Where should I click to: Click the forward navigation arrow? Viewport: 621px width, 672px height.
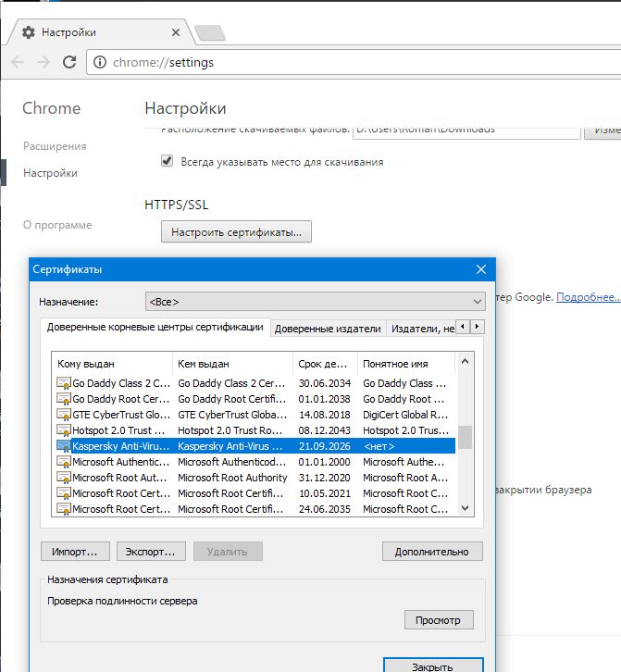coord(43,62)
